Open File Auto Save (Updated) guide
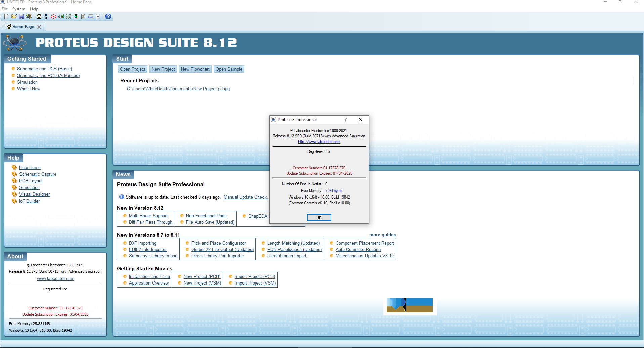The width and height of the screenshot is (644, 348). pyautogui.click(x=210, y=222)
